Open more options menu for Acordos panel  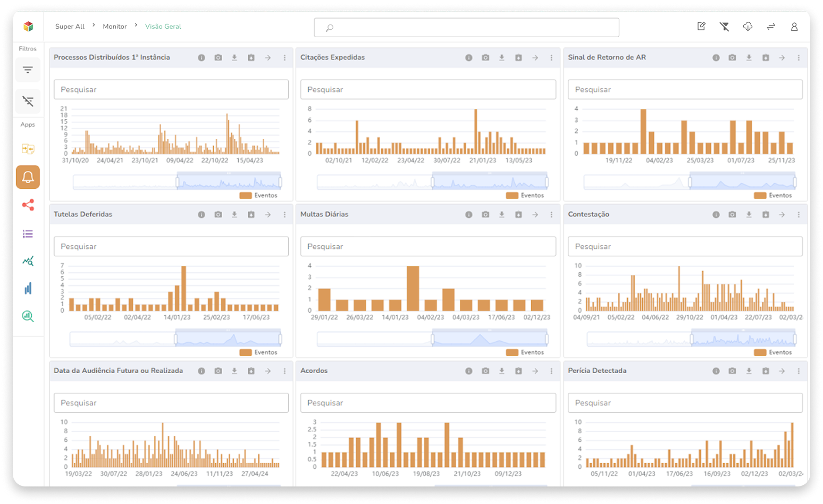tap(551, 371)
